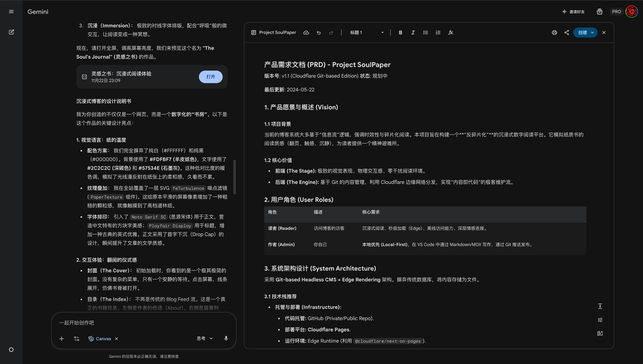This screenshot has height=364, width=643.
Task: Open the hamburger main menu
Action: 11,12
